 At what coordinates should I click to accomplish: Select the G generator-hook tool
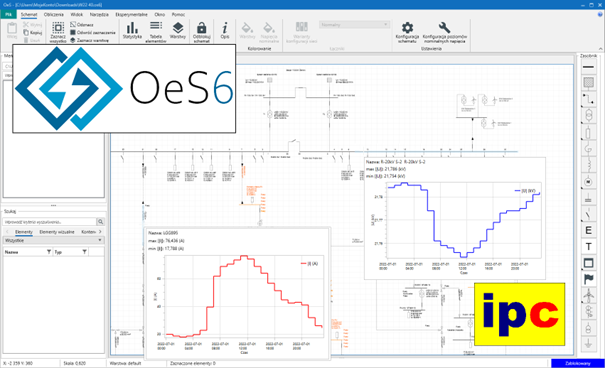(x=588, y=149)
